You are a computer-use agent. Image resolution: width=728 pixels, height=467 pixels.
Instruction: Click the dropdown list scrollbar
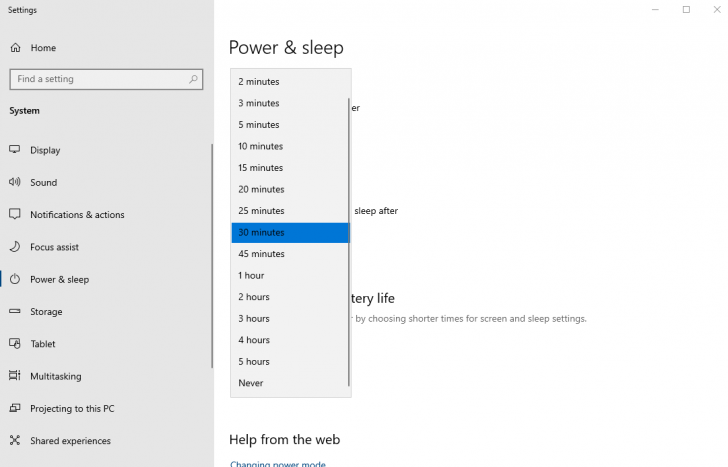coord(349,241)
